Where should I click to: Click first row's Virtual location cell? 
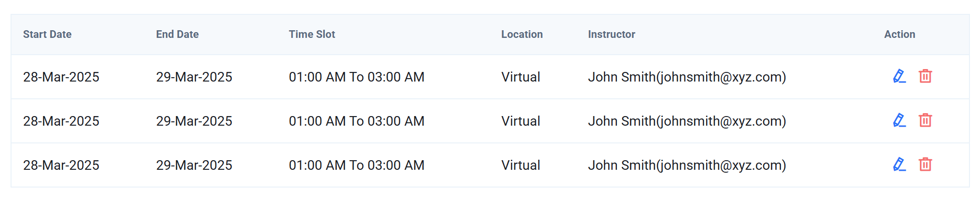[520, 77]
